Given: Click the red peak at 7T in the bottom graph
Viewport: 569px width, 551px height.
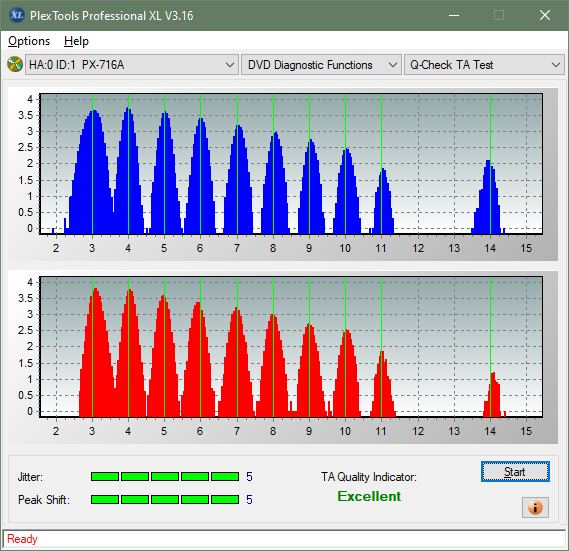Looking at the screenshot, I should point(237,363).
